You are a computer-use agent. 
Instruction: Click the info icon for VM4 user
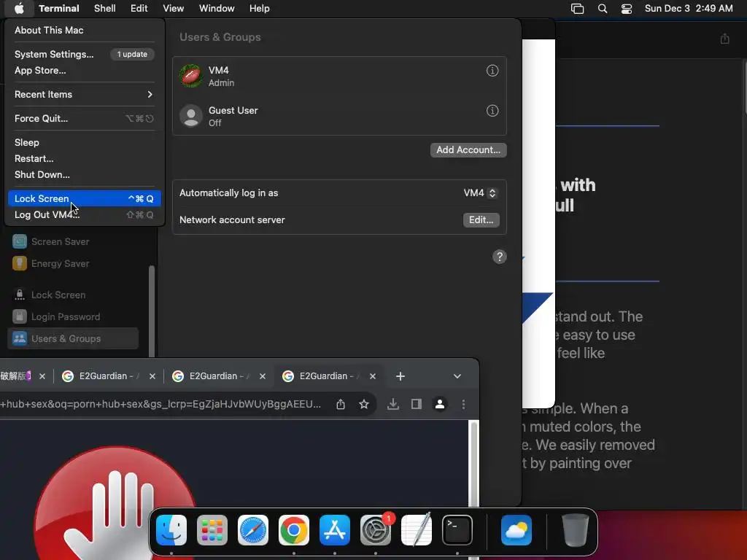492,71
